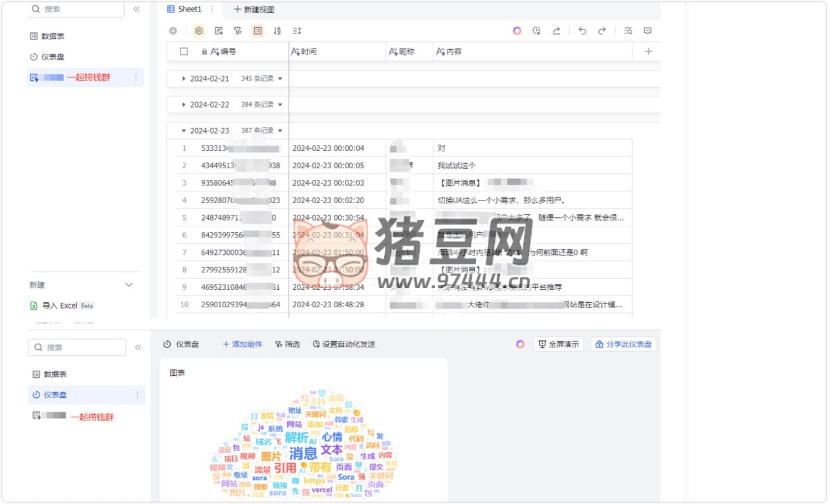Click the undo arrow icon
The width and height of the screenshot is (828, 504).
point(582,30)
